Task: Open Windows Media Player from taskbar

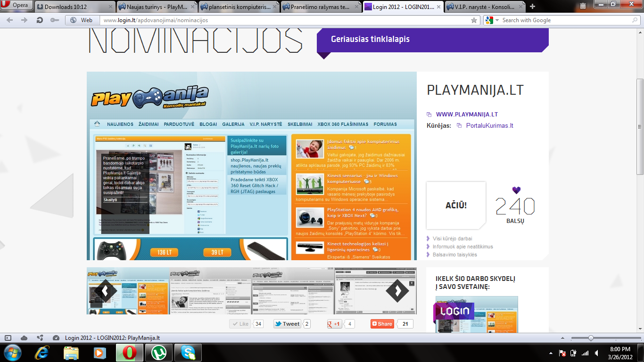Action: click(99, 353)
